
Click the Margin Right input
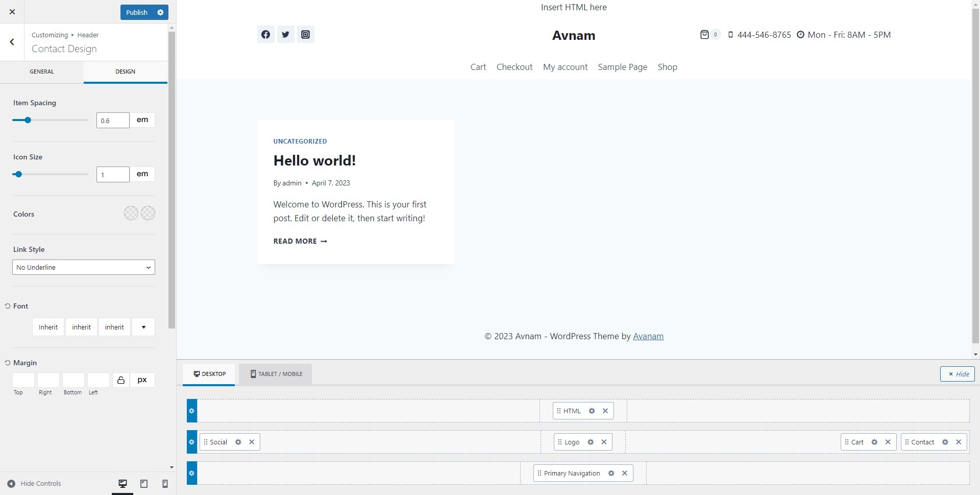[48, 380]
